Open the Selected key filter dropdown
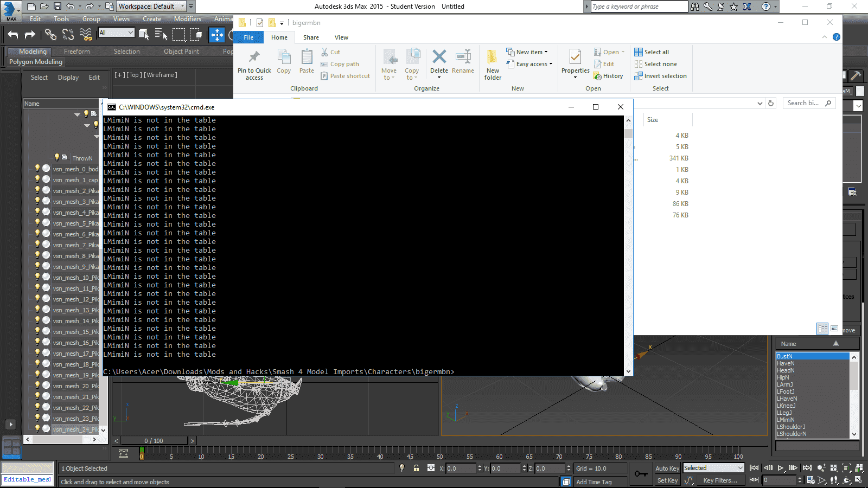Viewport: 868px width, 488px height. click(x=713, y=468)
